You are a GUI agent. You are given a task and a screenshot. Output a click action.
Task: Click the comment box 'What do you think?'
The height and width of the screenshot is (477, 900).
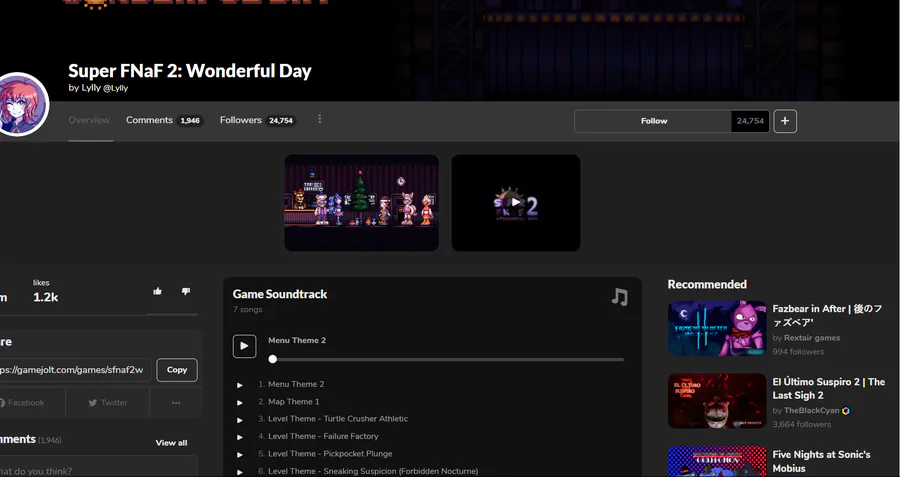98,467
